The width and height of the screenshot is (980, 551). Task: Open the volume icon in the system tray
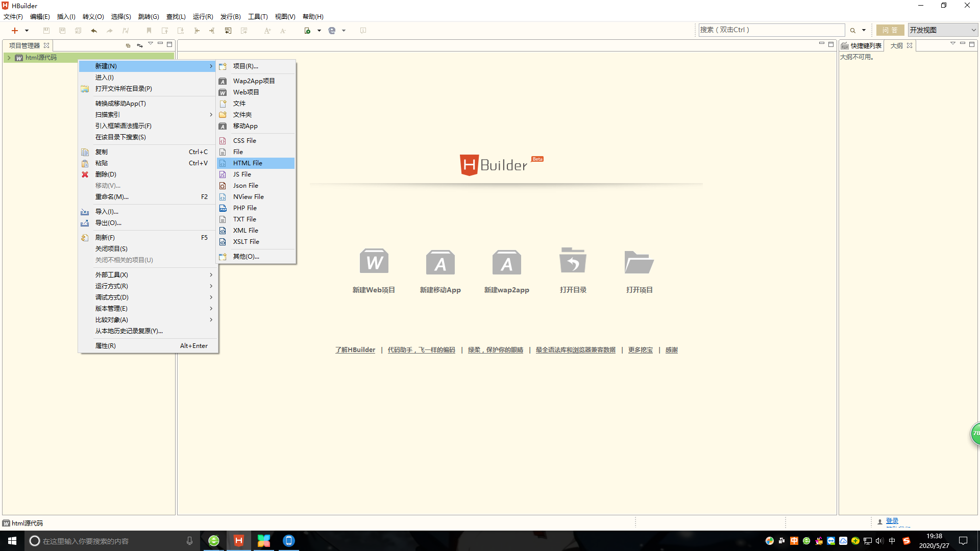point(879,540)
